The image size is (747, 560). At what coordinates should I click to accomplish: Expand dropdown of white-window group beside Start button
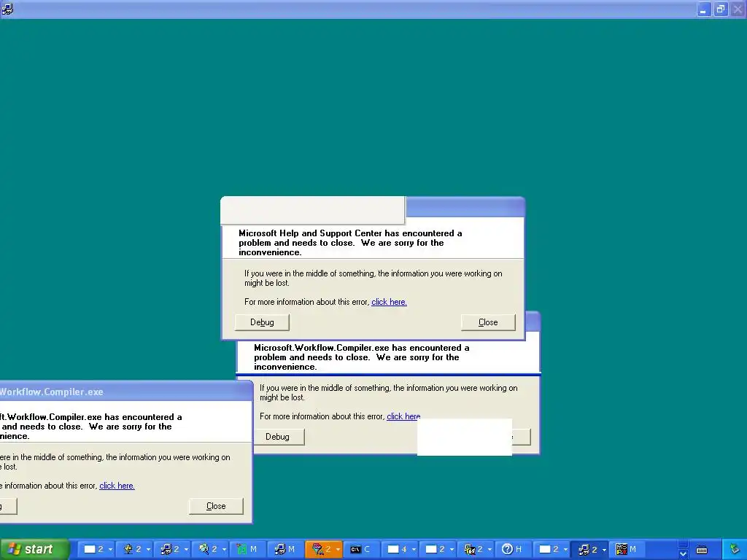[x=110, y=550]
